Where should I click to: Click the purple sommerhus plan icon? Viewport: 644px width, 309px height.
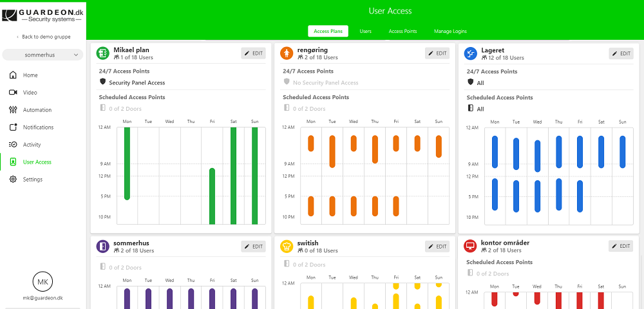[x=102, y=246]
